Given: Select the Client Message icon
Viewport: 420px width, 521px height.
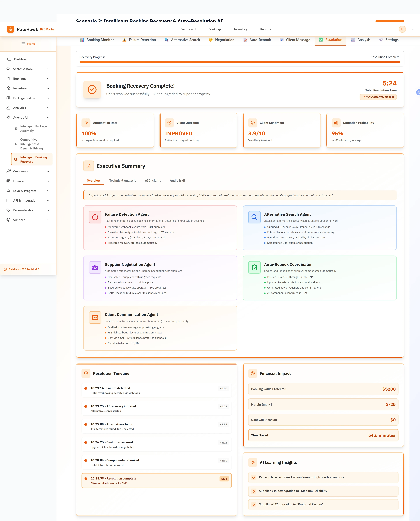Looking at the screenshot, I should pos(281,40).
